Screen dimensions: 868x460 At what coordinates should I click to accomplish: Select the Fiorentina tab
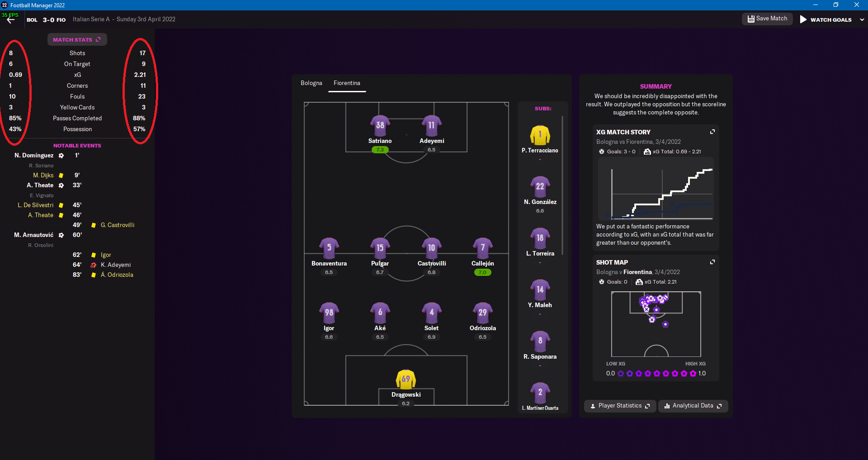tap(347, 83)
